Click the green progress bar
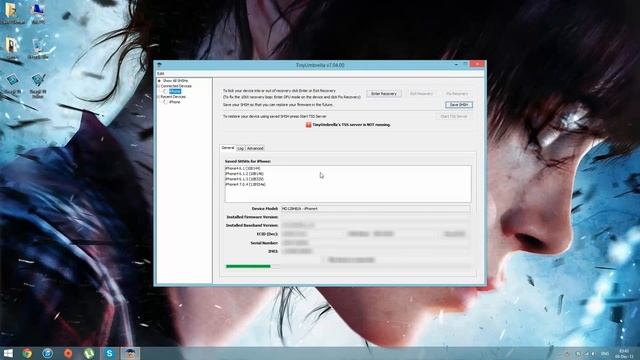640x360 pixels. 248,266
